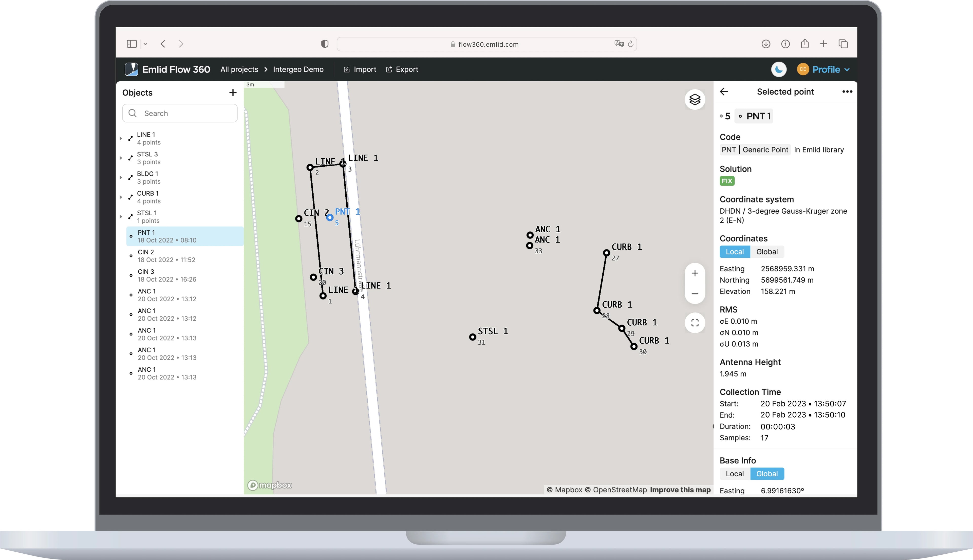Expand LINE 1 object group
This screenshot has height=560, width=973.
click(121, 138)
